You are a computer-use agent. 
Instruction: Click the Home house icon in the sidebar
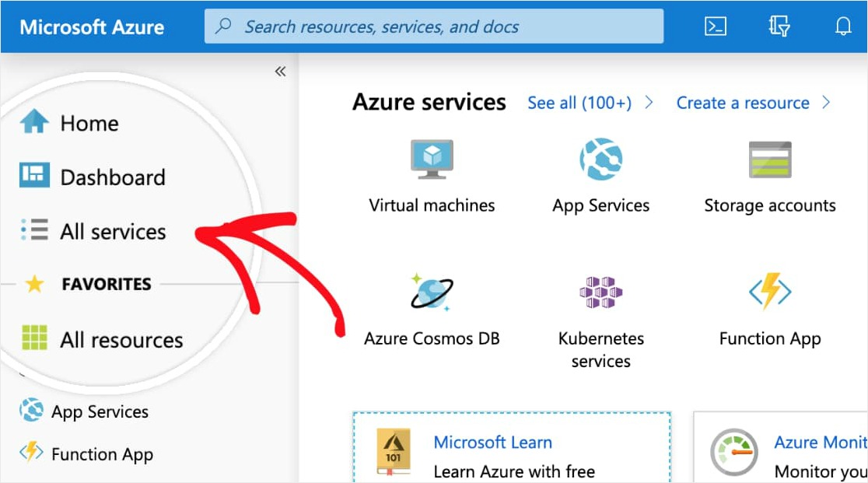click(x=34, y=121)
